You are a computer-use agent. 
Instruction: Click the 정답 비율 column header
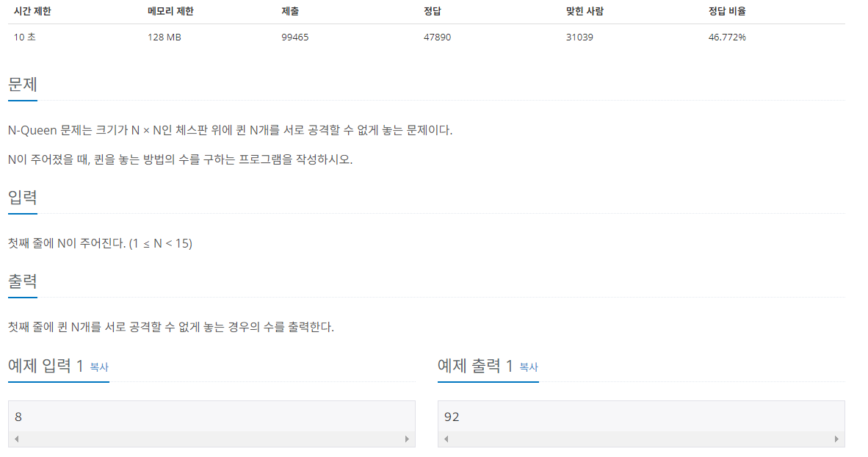[727, 11]
